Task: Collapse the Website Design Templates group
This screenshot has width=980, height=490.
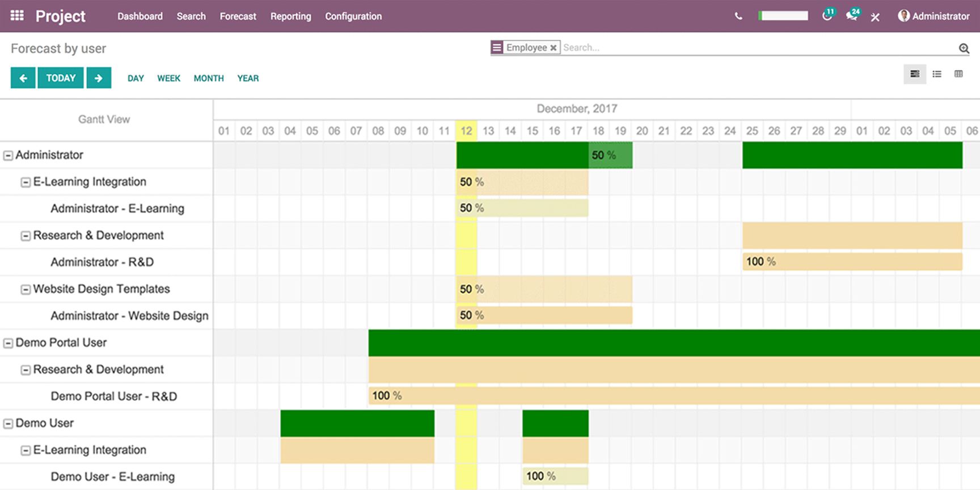Action: 26,290
